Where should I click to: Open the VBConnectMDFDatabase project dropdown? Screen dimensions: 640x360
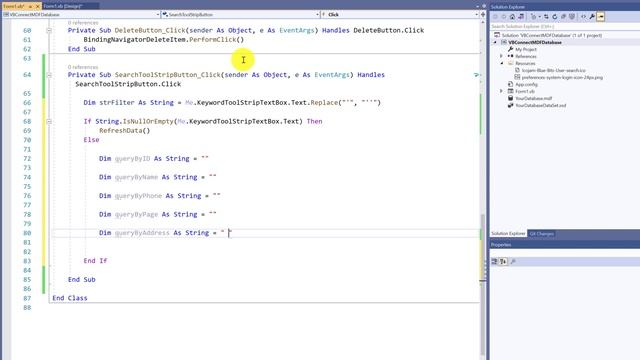point(158,14)
